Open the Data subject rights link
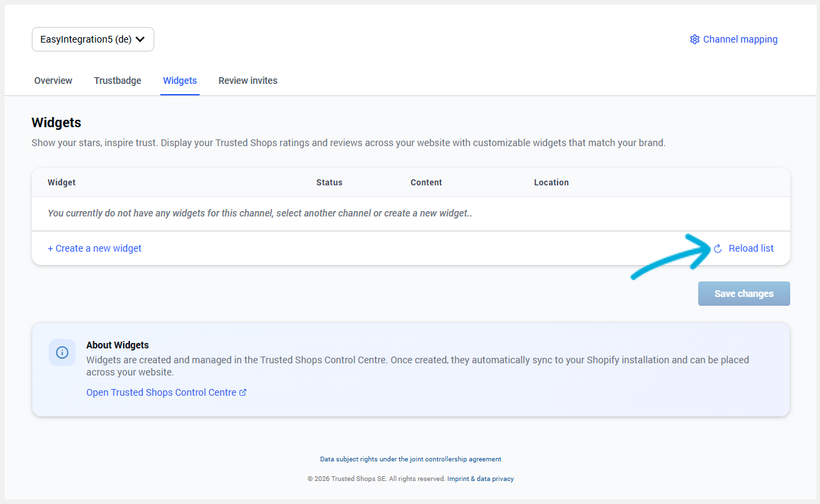The image size is (820, 504). pyautogui.click(x=410, y=459)
